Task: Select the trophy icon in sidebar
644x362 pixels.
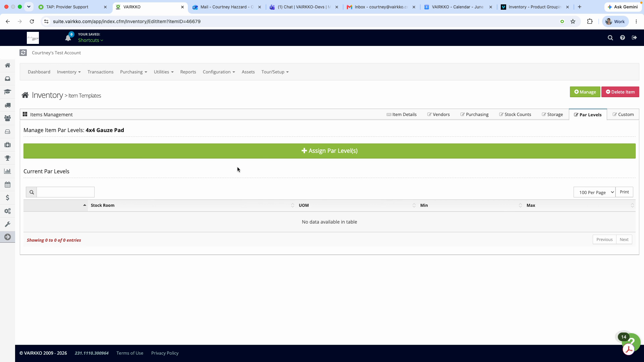Action: (7, 158)
